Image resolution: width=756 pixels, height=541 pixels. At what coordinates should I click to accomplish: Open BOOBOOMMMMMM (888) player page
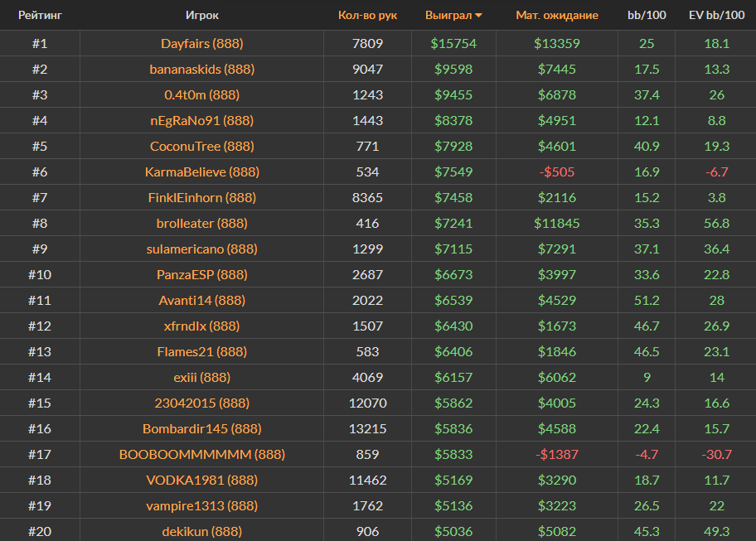(201, 454)
